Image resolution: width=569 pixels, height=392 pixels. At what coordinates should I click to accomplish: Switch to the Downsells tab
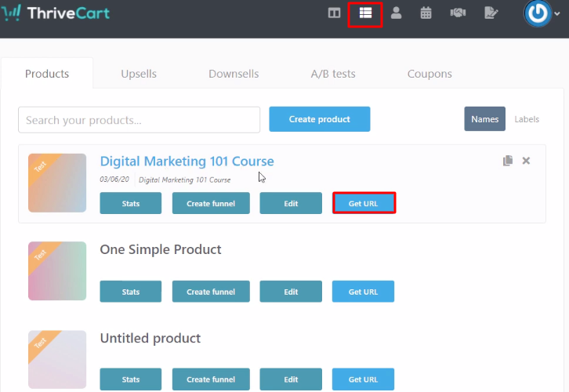[234, 74]
